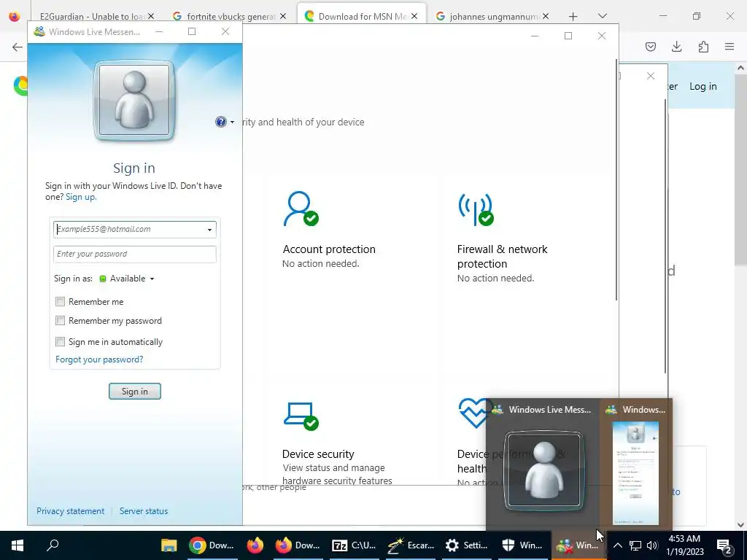Open the notification center icon
747x560 pixels.
(724, 546)
